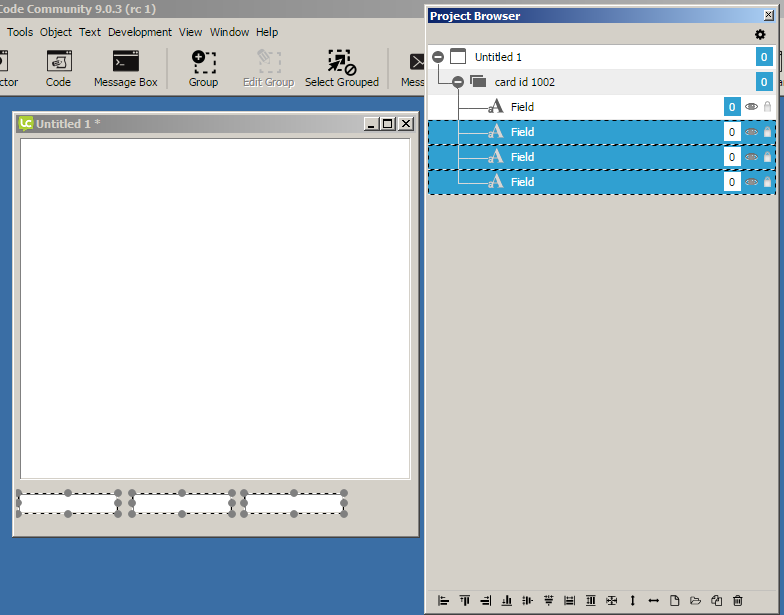The image size is (784, 615).
Task: Click the Group toolbar button
Action: [x=204, y=68]
